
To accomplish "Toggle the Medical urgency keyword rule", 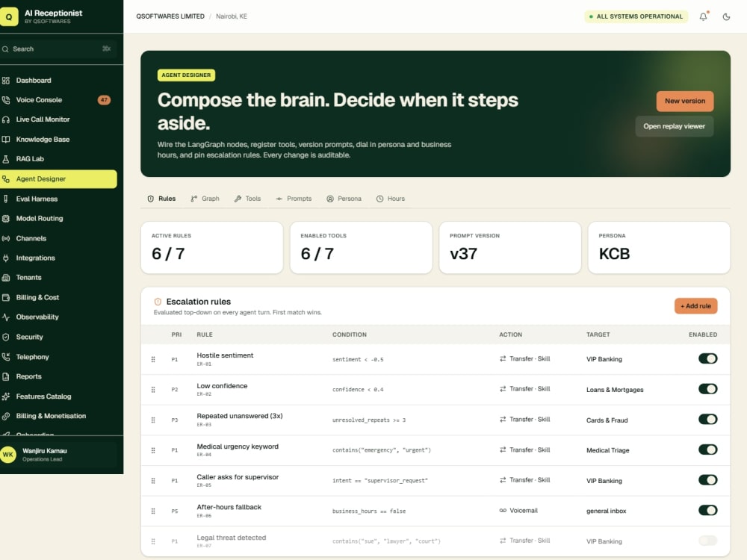I will pos(707,449).
